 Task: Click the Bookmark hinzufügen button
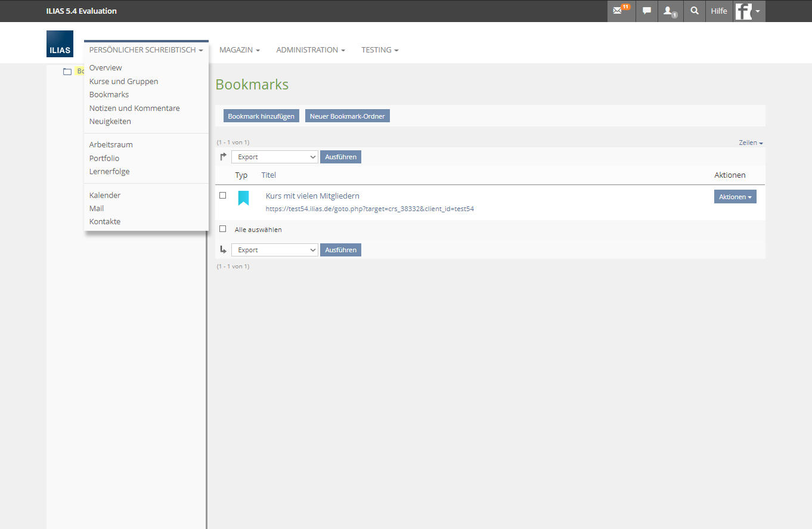tap(261, 116)
